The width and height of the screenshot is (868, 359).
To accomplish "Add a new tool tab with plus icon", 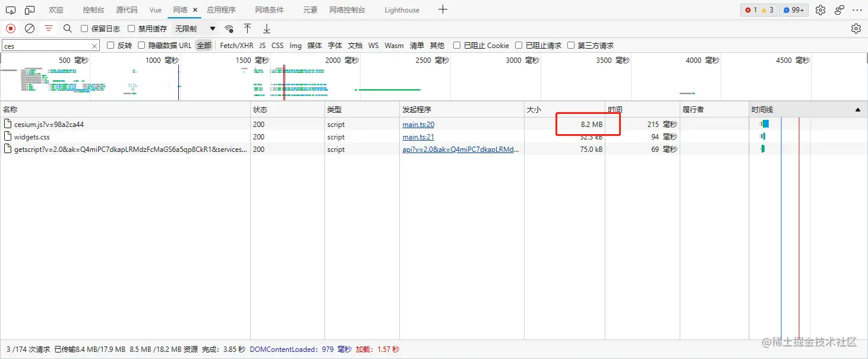I will (443, 9).
